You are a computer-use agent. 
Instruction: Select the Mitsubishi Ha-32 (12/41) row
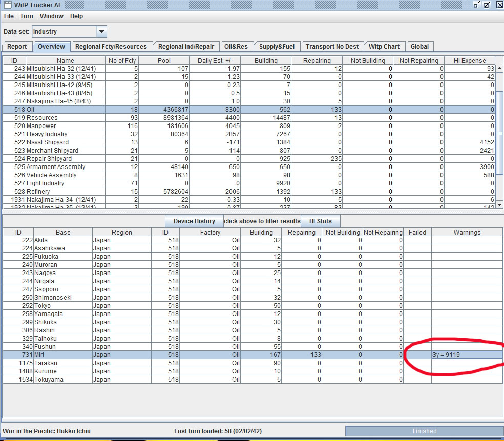[x=249, y=69]
